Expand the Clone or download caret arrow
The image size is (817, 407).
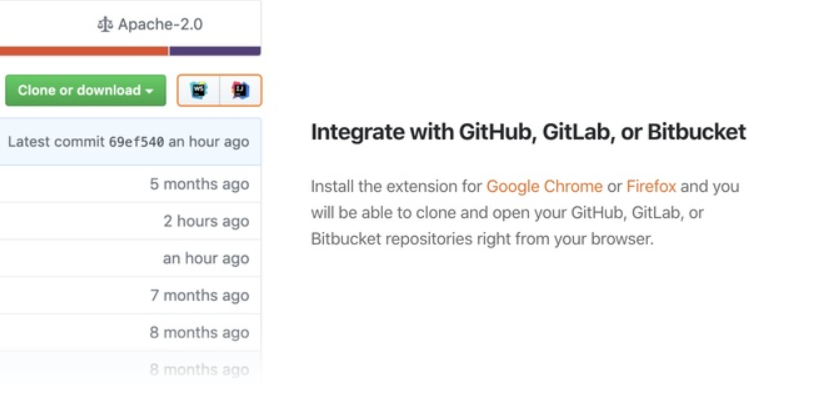[150, 91]
